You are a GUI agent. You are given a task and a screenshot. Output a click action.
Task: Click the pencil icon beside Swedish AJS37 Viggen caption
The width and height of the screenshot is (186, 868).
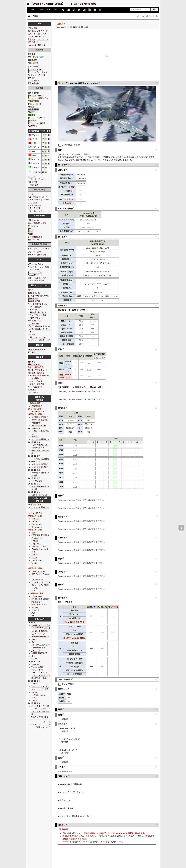[100, 83]
